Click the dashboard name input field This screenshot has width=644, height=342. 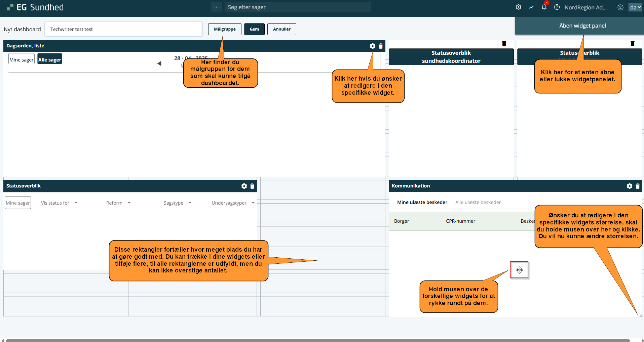(123, 29)
